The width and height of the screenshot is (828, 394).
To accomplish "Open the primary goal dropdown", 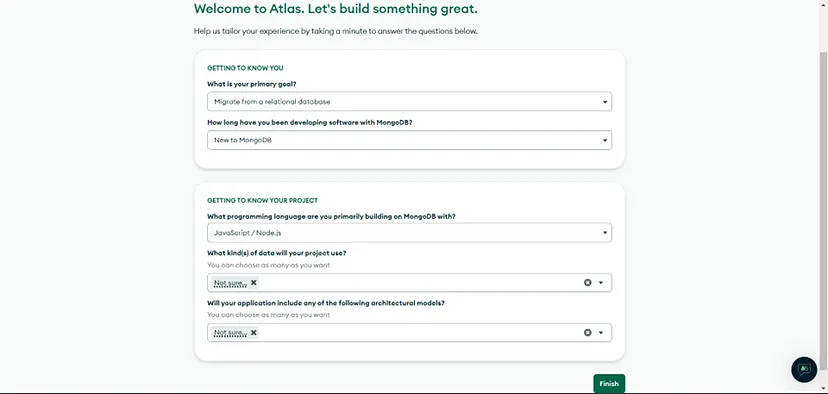I will (x=409, y=101).
